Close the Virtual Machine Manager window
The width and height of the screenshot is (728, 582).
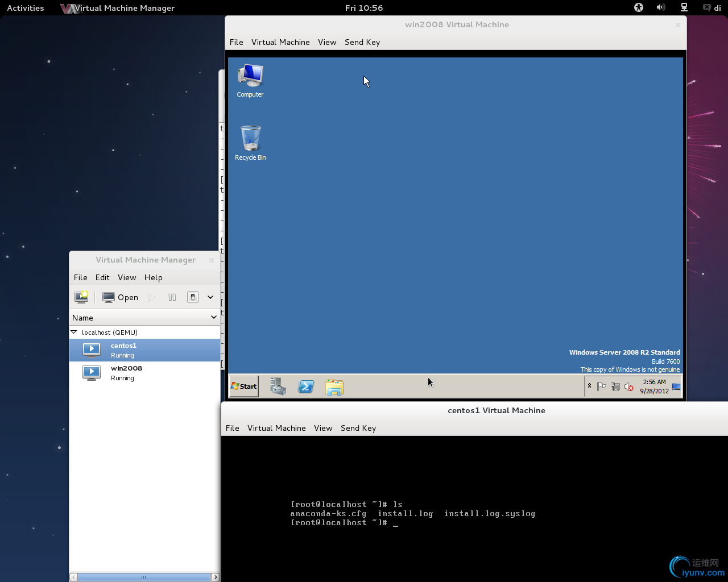(x=212, y=260)
